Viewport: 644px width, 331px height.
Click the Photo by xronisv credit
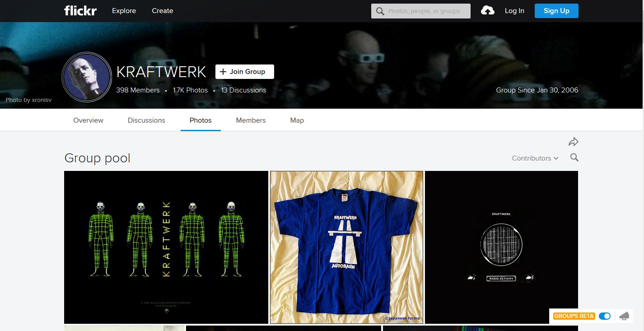tap(28, 100)
